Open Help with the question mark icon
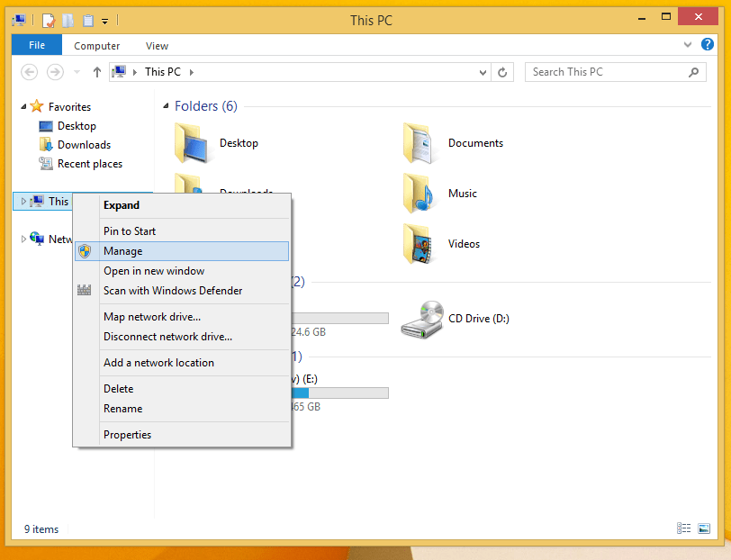 [708, 44]
